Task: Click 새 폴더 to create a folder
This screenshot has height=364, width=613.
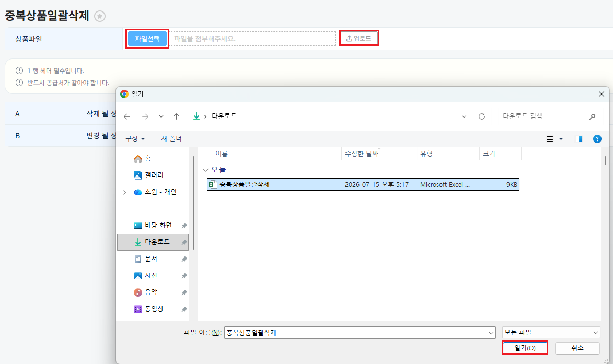Action: click(171, 138)
